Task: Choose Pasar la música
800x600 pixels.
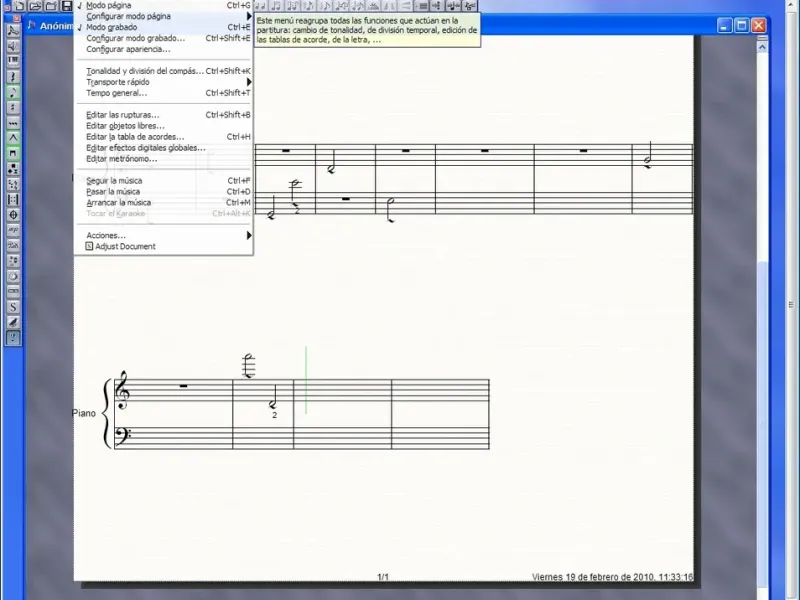Action: click(x=163, y=192)
